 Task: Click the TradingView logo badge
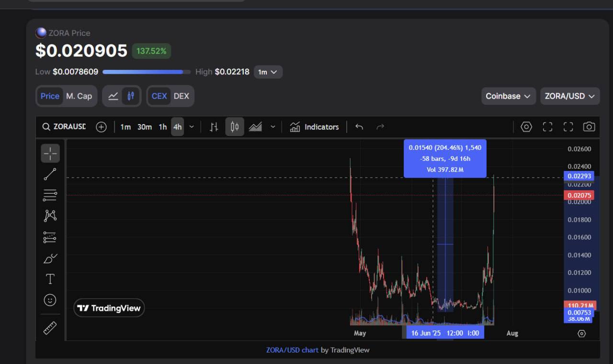[109, 308]
